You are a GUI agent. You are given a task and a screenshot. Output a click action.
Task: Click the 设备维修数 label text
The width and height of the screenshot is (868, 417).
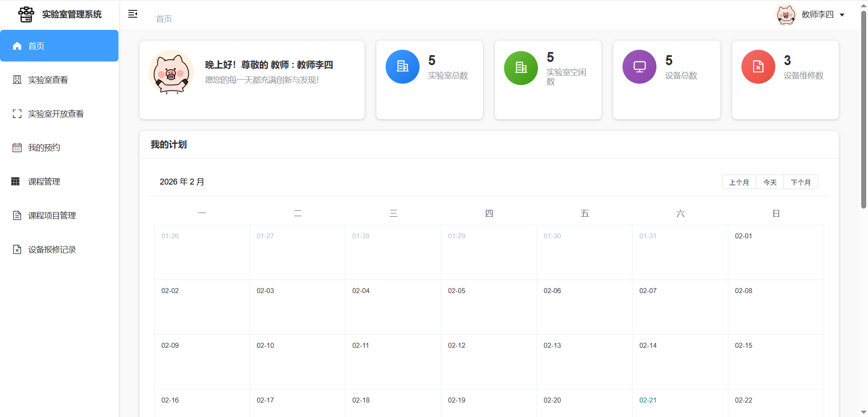click(x=803, y=76)
